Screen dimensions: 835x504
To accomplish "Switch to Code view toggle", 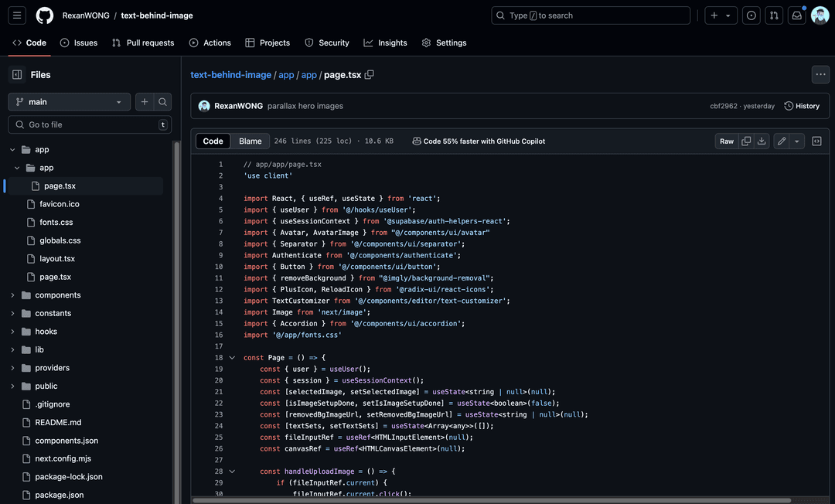I will [x=213, y=141].
